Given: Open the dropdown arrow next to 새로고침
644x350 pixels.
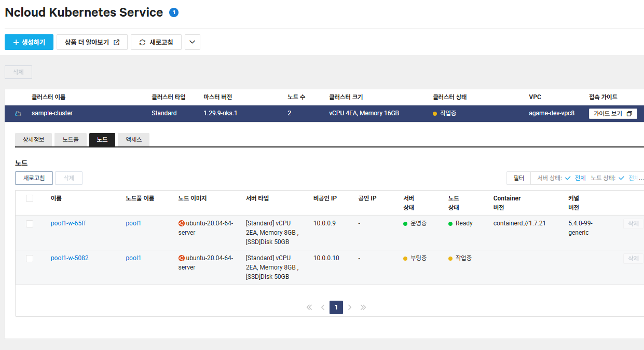Looking at the screenshot, I should click(x=193, y=43).
